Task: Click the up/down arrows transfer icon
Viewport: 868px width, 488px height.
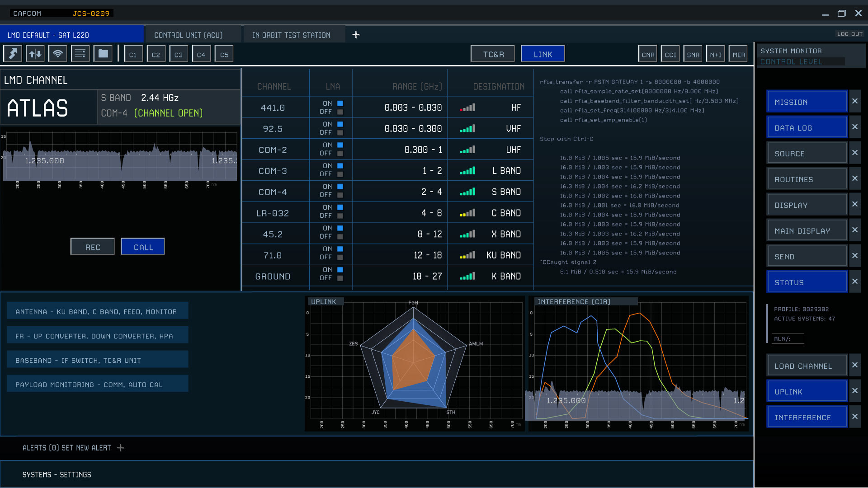Action: [x=35, y=54]
